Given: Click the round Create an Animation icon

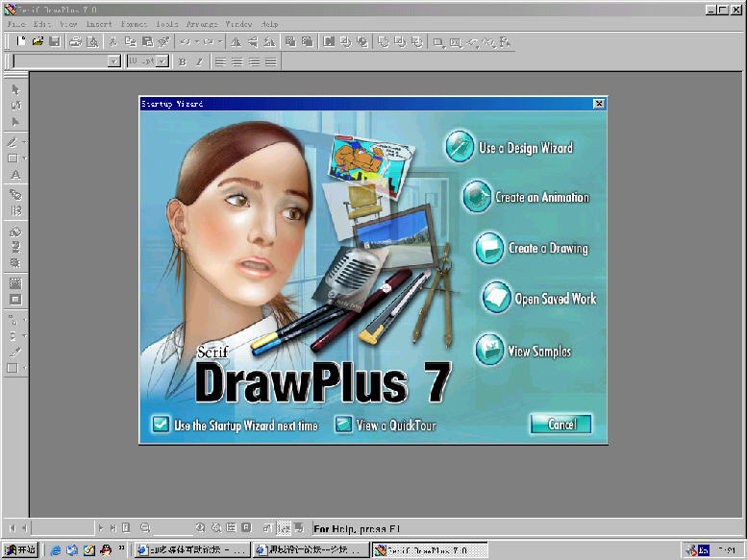Looking at the screenshot, I should 477,196.
